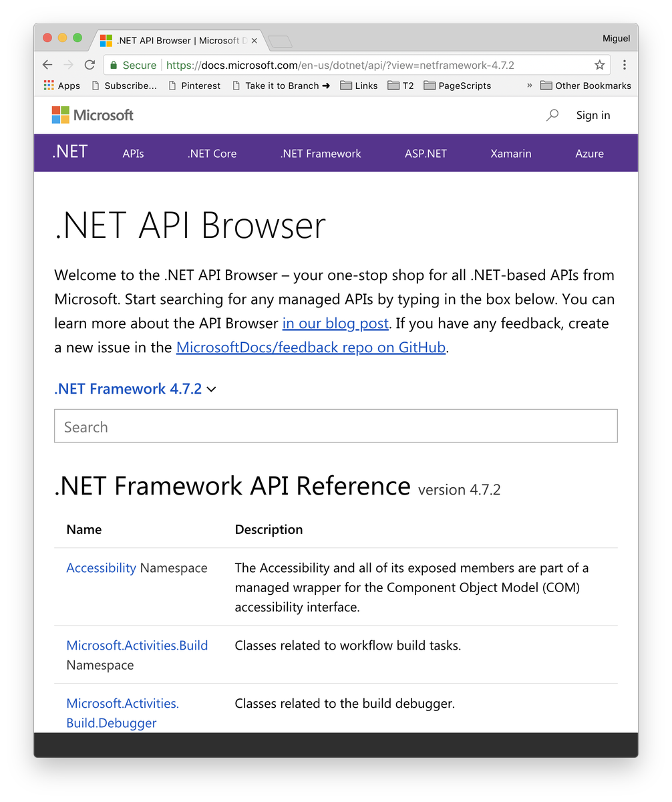Screen dimensions: 672x802
Task: Close the .NET API Browser tab
Action: (x=254, y=41)
